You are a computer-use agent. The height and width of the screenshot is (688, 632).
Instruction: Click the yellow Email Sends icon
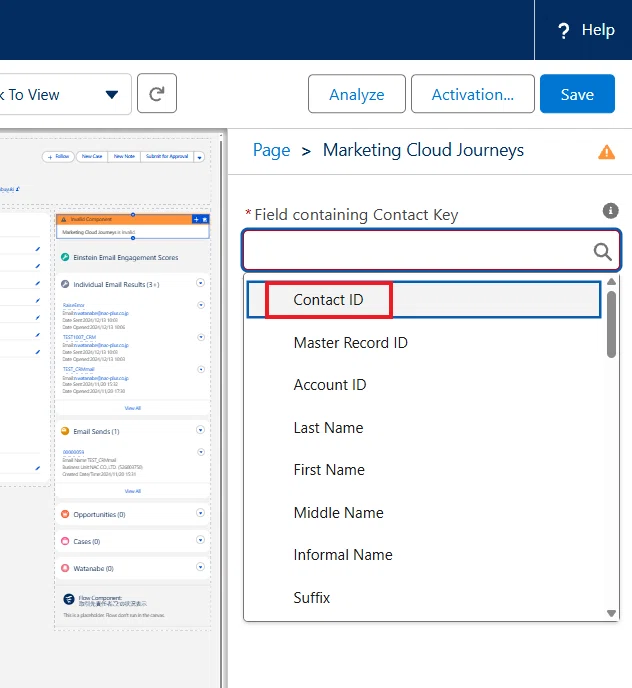pos(65,431)
